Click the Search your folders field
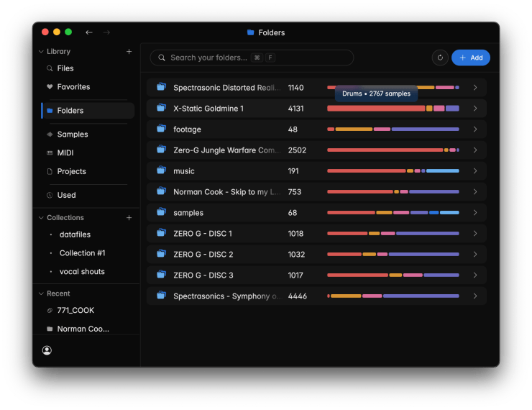This screenshot has width=532, height=410. tap(252, 58)
